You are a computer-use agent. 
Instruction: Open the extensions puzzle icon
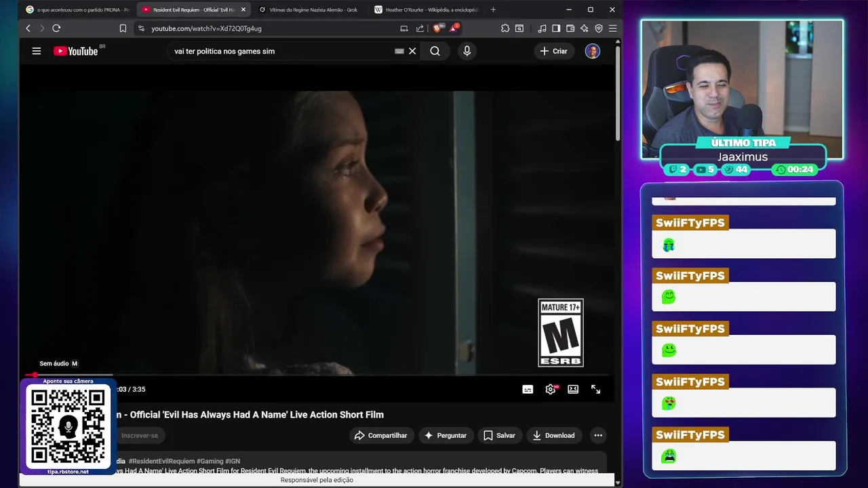505,28
